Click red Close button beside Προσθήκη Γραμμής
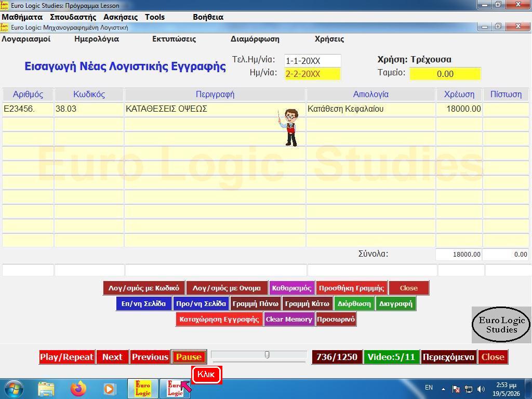 pyautogui.click(x=408, y=288)
